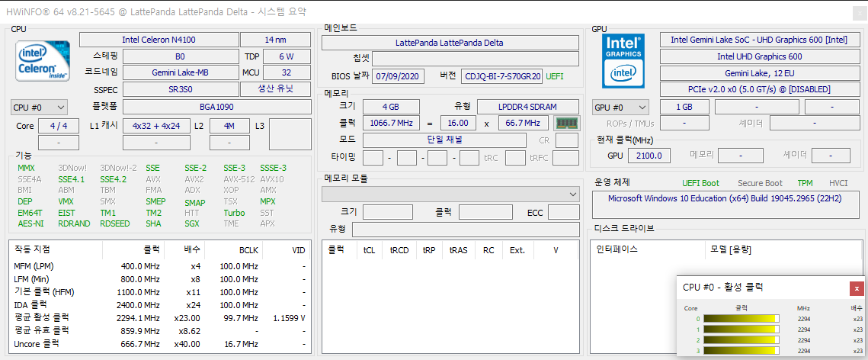
Task: Click the Windows 10 Education OS field
Action: [x=724, y=205]
